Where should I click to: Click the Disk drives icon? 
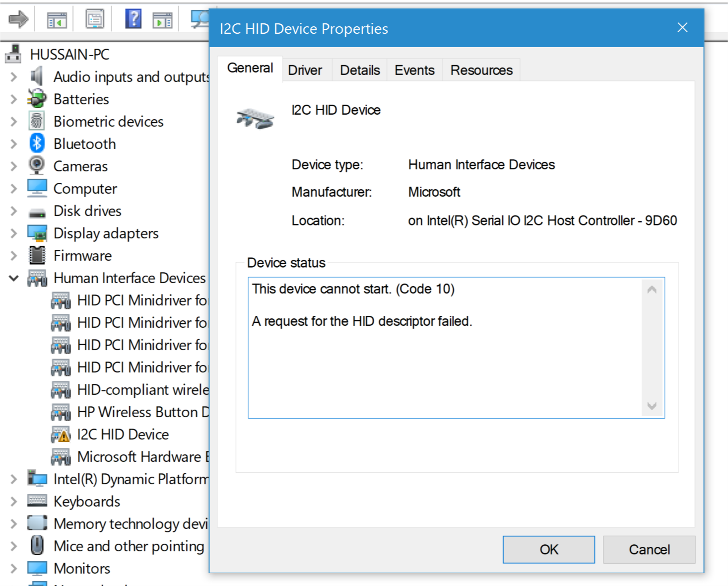(37, 213)
